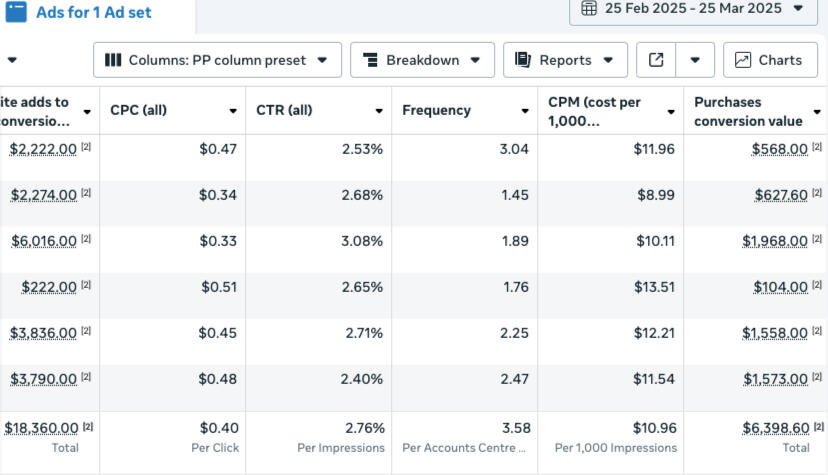Open the Charts view

pyautogui.click(x=770, y=60)
